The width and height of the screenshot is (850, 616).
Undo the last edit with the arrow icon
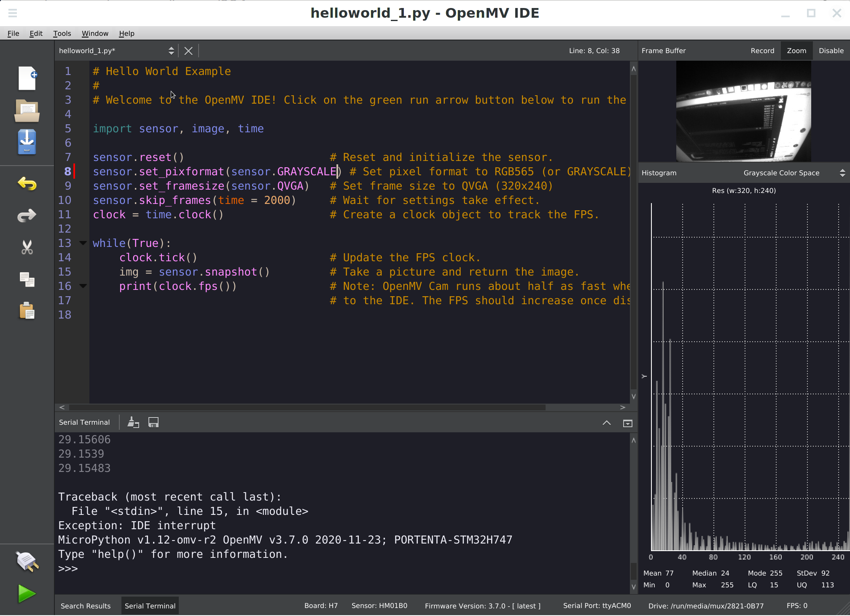(27, 184)
